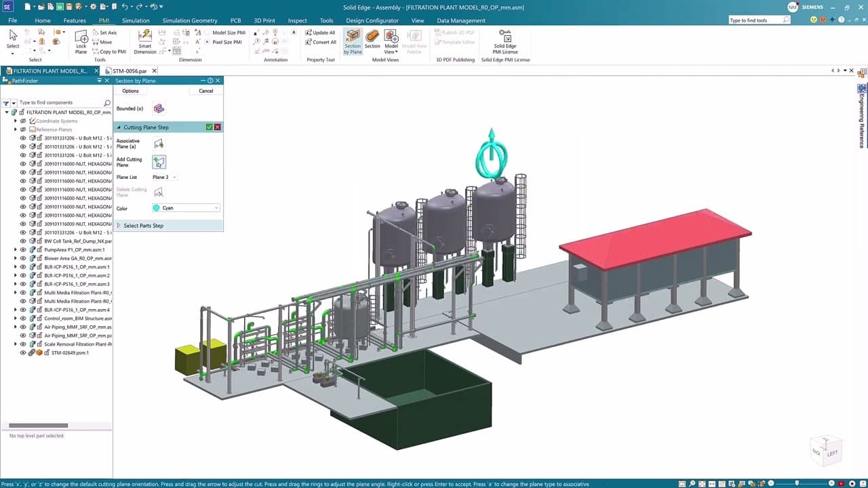Click the Update All property text tool
Image resolution: width=868 pixels, height=488 pixels.
pyautogui.click(x=320, y=33)
